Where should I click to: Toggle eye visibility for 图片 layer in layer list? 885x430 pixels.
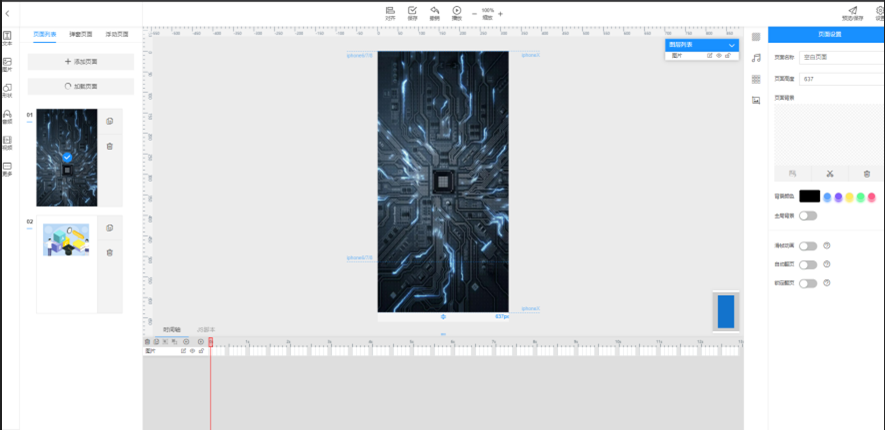718,56
